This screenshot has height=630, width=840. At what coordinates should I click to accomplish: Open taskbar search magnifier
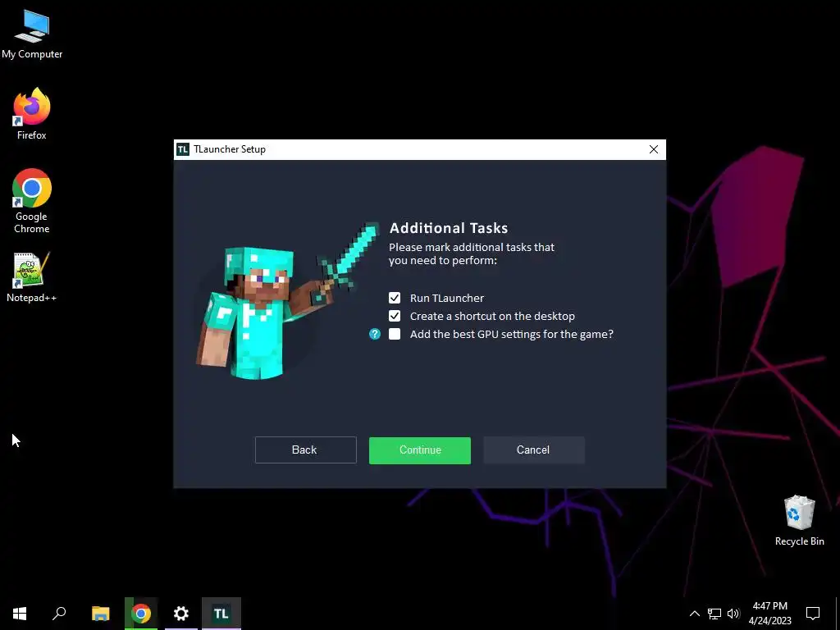tap(59, 614)
